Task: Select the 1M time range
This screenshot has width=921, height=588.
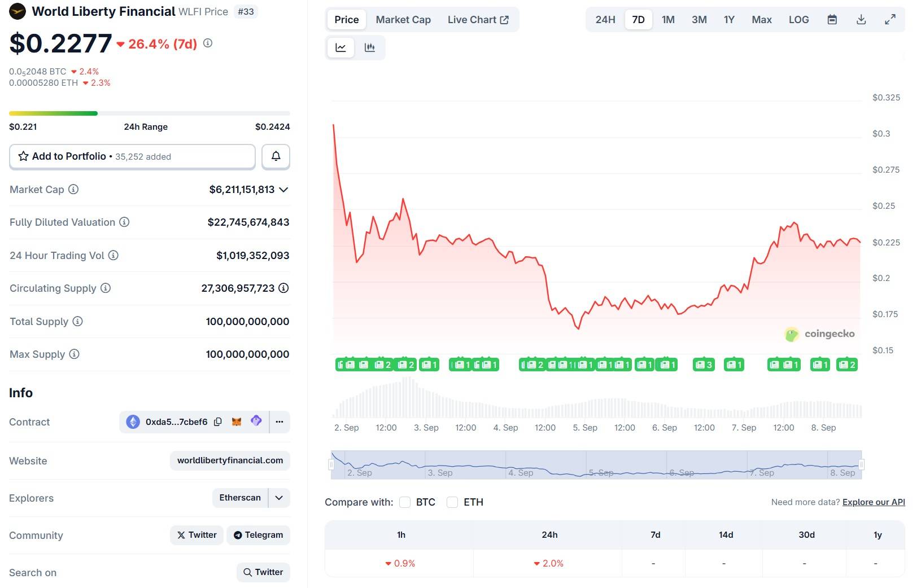Action: point(668,20)
